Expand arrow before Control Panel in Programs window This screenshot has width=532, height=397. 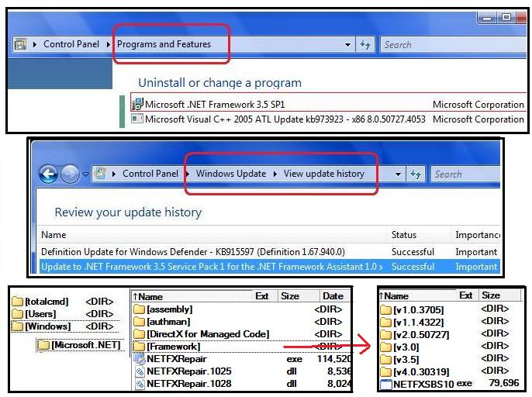point(35,44)
